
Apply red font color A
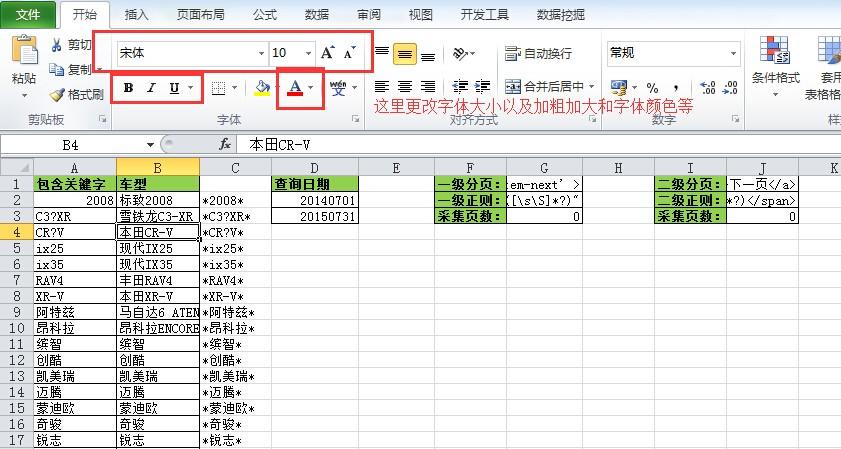(295, 87)
